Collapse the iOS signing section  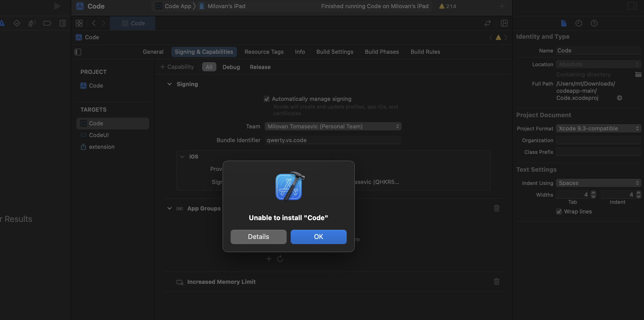point(182,156)
